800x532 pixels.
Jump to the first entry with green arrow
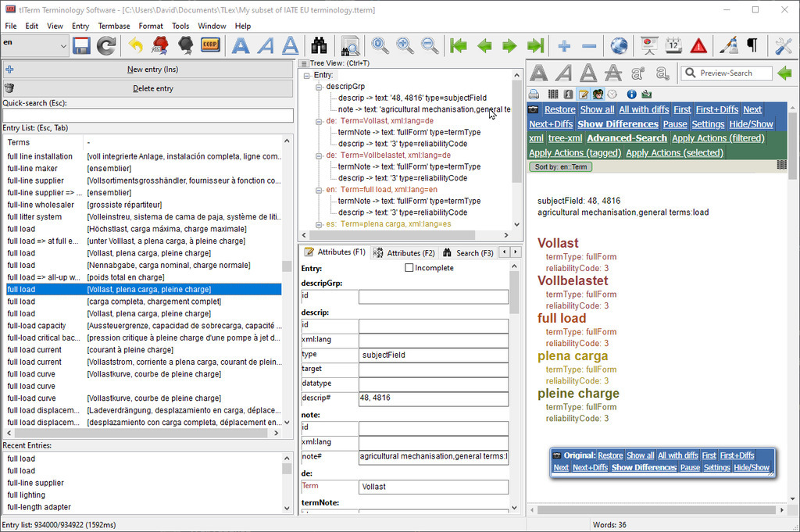[459, 46]
